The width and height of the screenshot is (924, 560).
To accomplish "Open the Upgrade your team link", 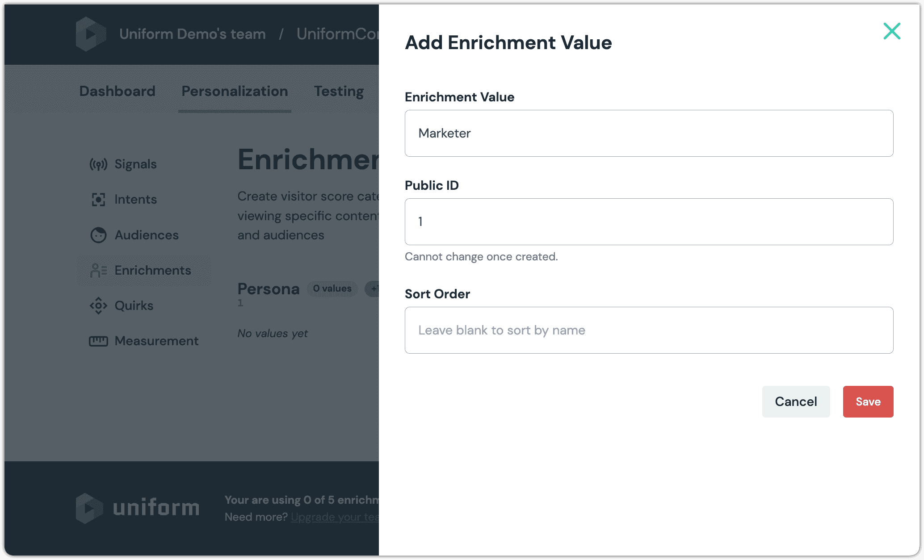I will (x=334, y=517).
